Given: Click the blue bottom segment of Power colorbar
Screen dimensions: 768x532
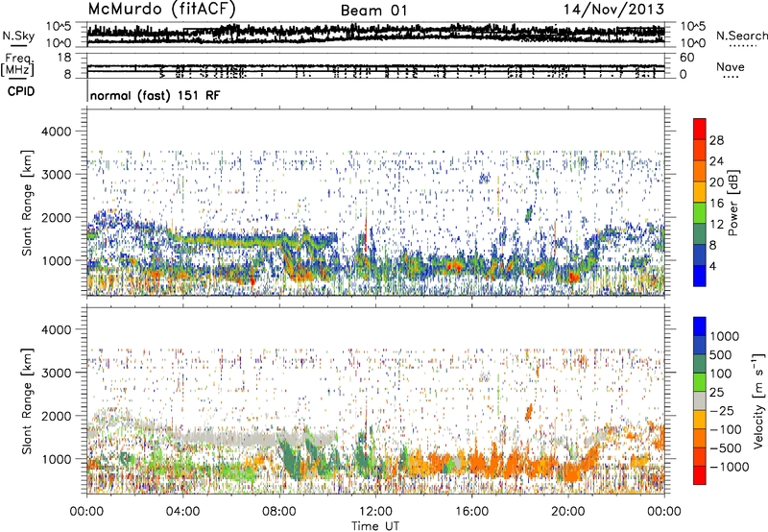Looking at the screenshot, I should (x=700, y=276).
